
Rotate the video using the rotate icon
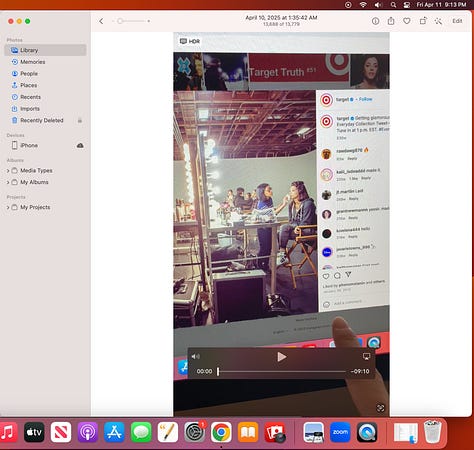pos(423,21)
